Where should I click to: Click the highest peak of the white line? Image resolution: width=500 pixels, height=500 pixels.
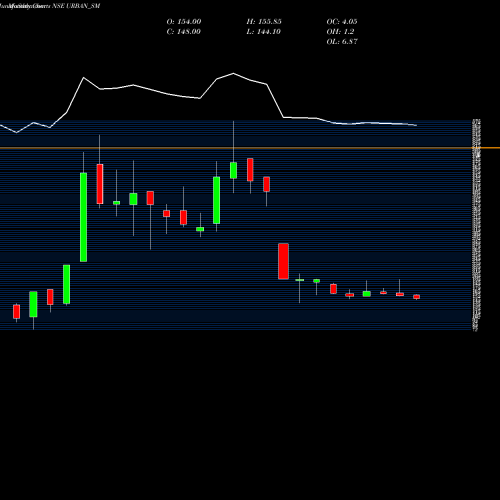click(233, 73)
